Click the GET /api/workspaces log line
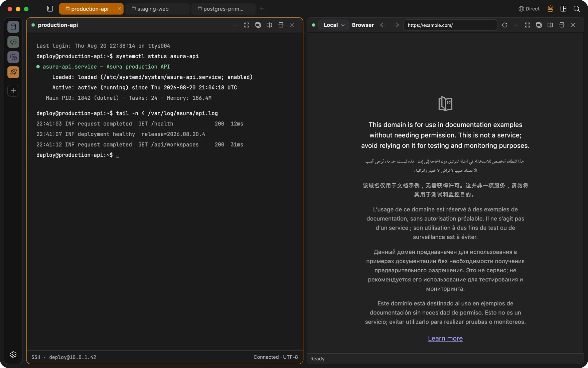Image resolution: width=588 pixels, height=368 pixels. click(x=140, y=145)
